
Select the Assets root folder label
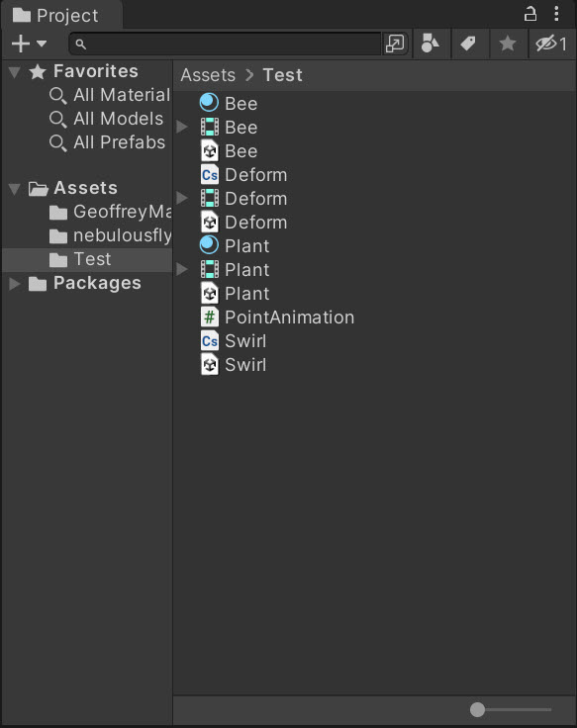click(85, 188)
